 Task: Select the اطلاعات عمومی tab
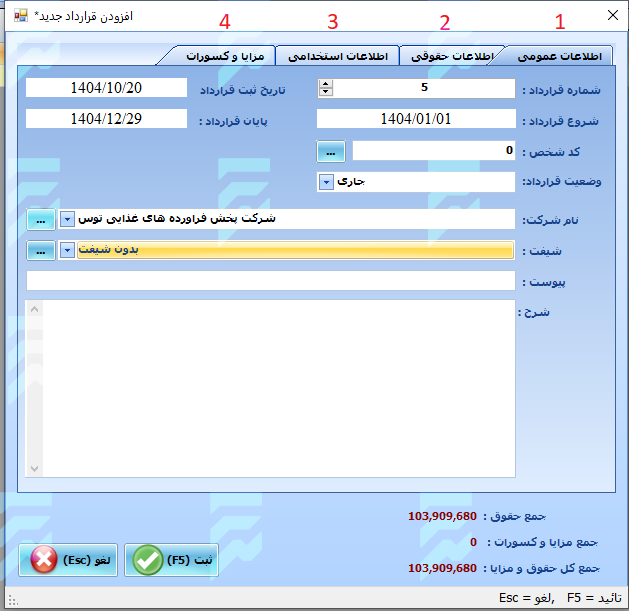[560, 57]
